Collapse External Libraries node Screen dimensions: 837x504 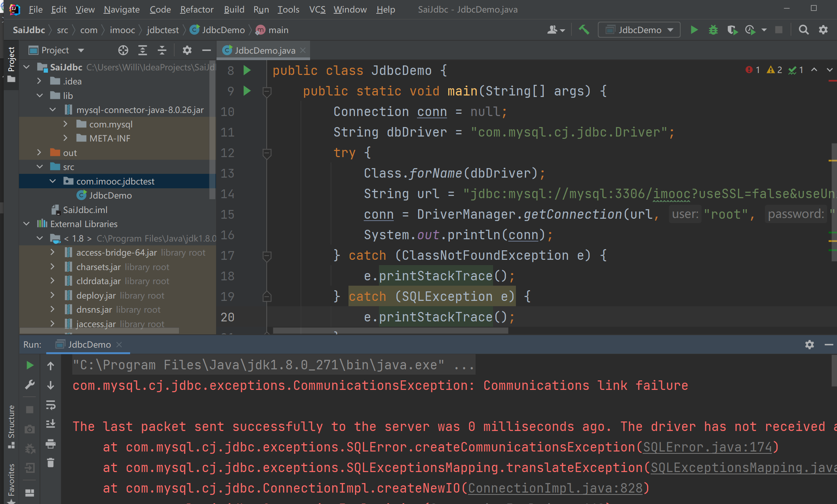pos(27,224)
